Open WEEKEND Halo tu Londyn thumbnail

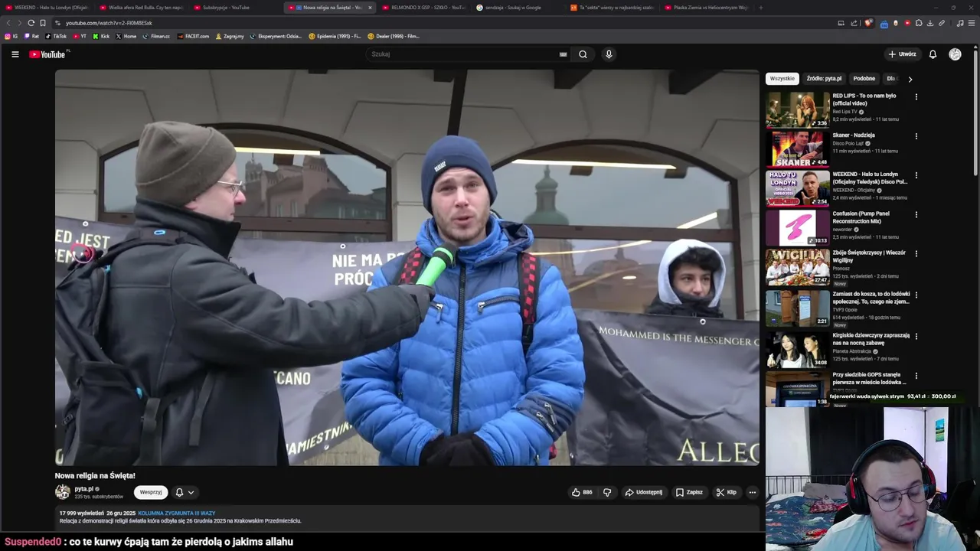click(798, 188)
